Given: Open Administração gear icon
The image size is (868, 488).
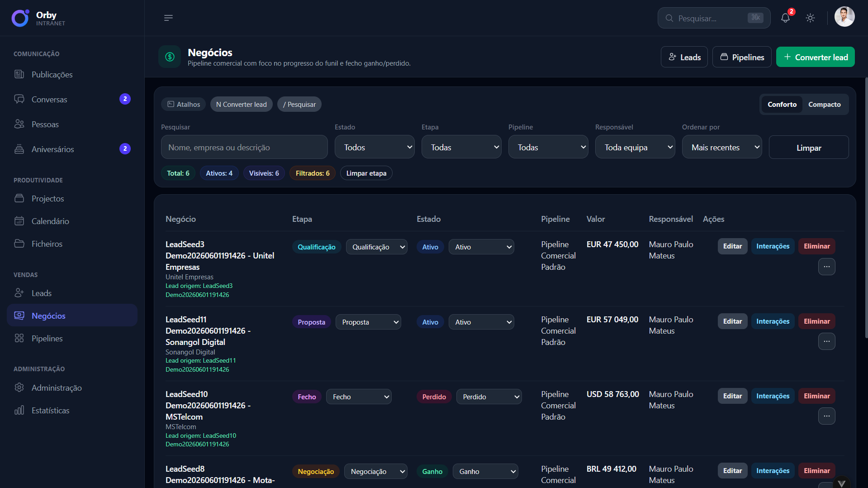Looking at the screenshot, I should (19, 388).
